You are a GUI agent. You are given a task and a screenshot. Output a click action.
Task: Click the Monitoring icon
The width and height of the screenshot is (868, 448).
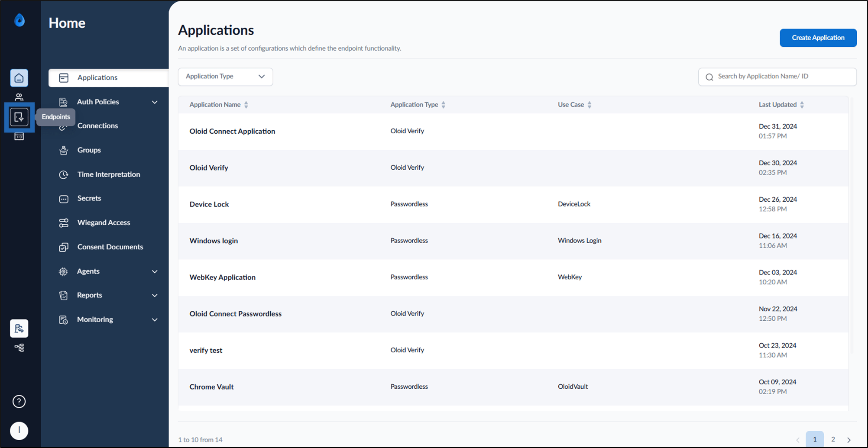point(63,320)
